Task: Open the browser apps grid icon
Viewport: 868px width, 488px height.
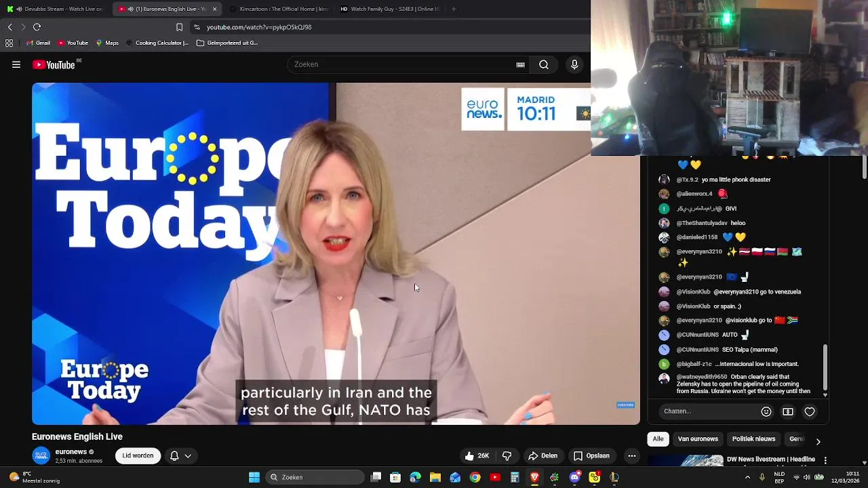Action: click(9, 43)
